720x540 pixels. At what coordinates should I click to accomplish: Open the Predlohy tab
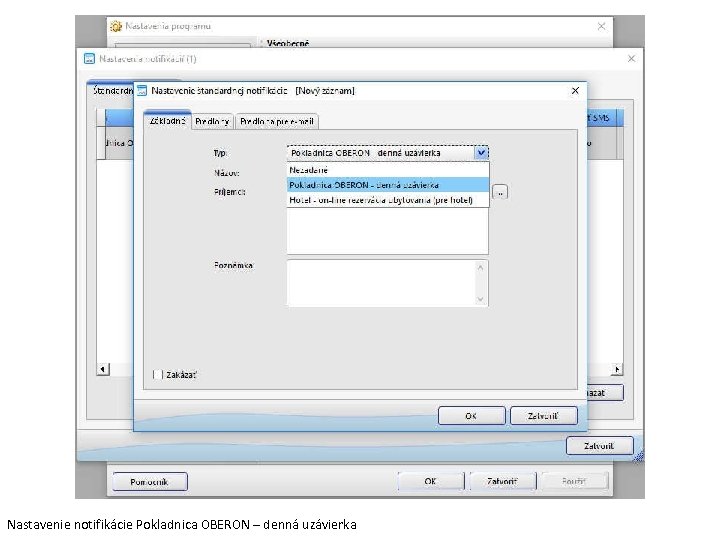pos(212,122)
